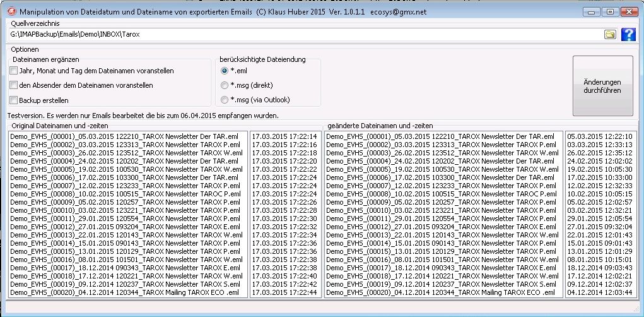Click original timestamp 17.03.2015 17:22:14
Image resolution: width=644 pixels, height=317 pixels.
284,136
